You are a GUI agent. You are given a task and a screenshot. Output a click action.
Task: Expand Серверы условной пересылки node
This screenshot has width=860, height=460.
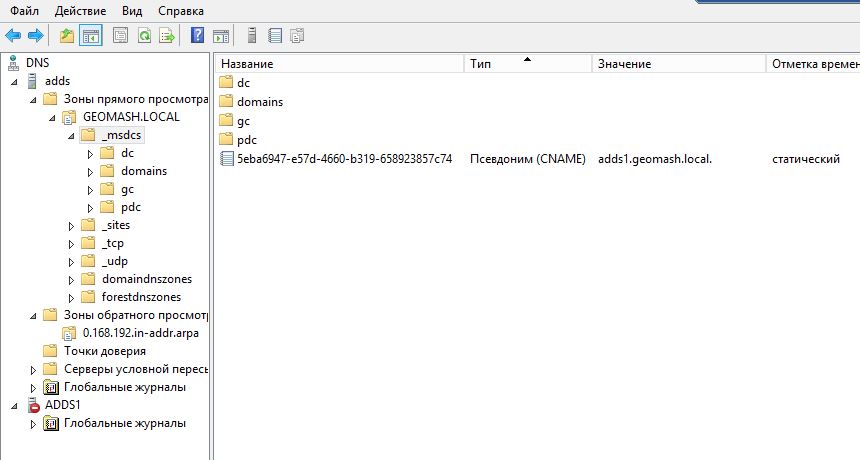[33, 370]
